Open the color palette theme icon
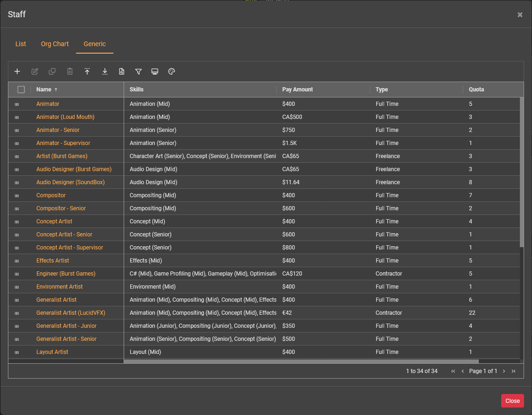This screenshot has height=415, width=532. (x=171, y=71)
